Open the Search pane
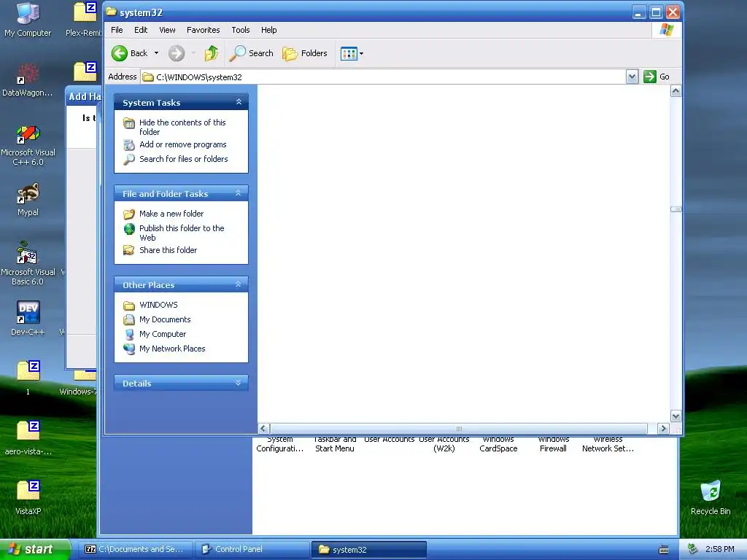 (251, 53)
